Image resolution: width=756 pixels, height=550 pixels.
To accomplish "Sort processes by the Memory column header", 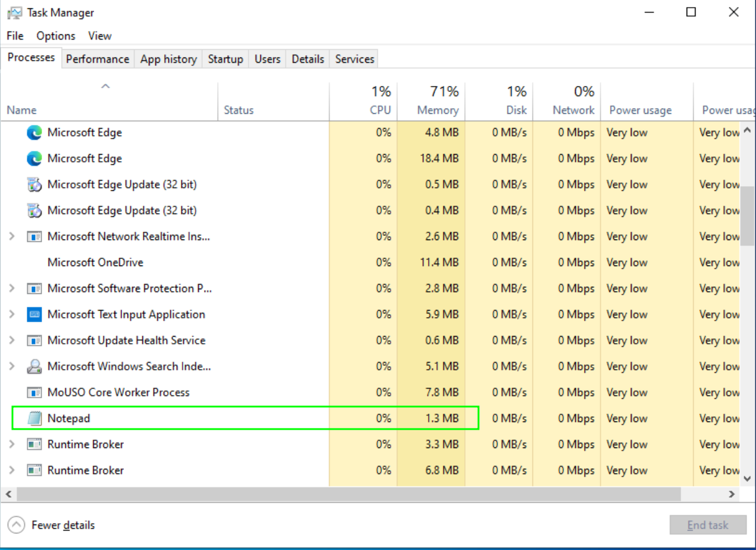I will coord(437,110).
